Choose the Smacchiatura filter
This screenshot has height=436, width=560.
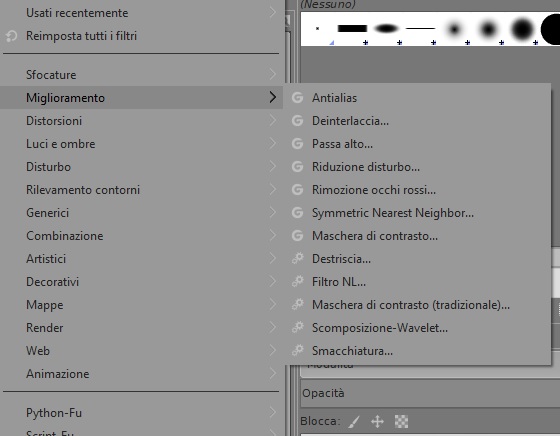click(419, 351)
